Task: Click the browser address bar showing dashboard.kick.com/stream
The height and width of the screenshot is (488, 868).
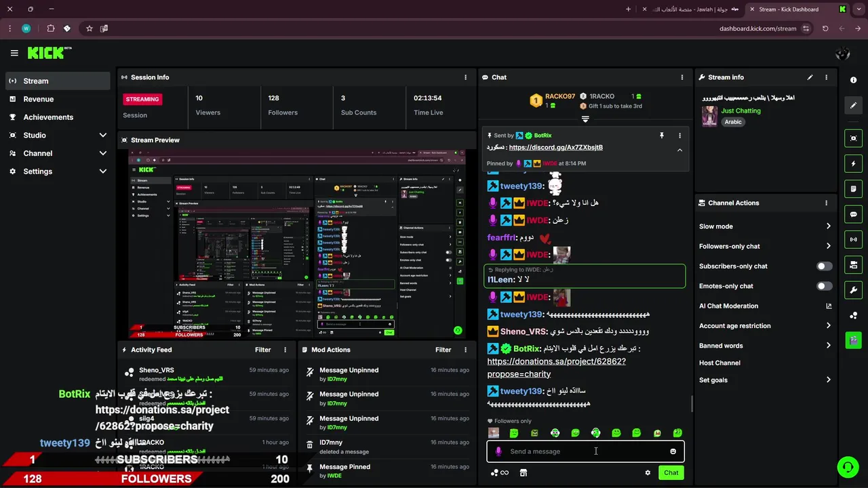Action: [x=757, y=28]
